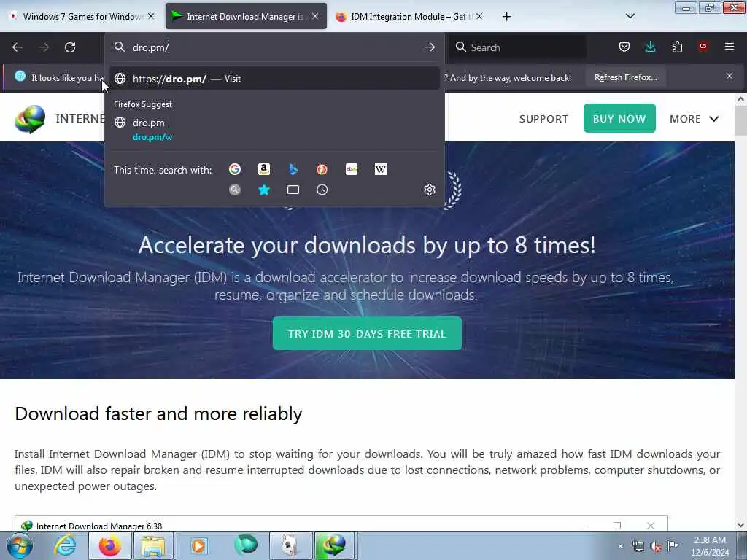Click TRY IDM 30-DAYS FREE TRIAL button

pyautogui.click(x=367, y=333)
